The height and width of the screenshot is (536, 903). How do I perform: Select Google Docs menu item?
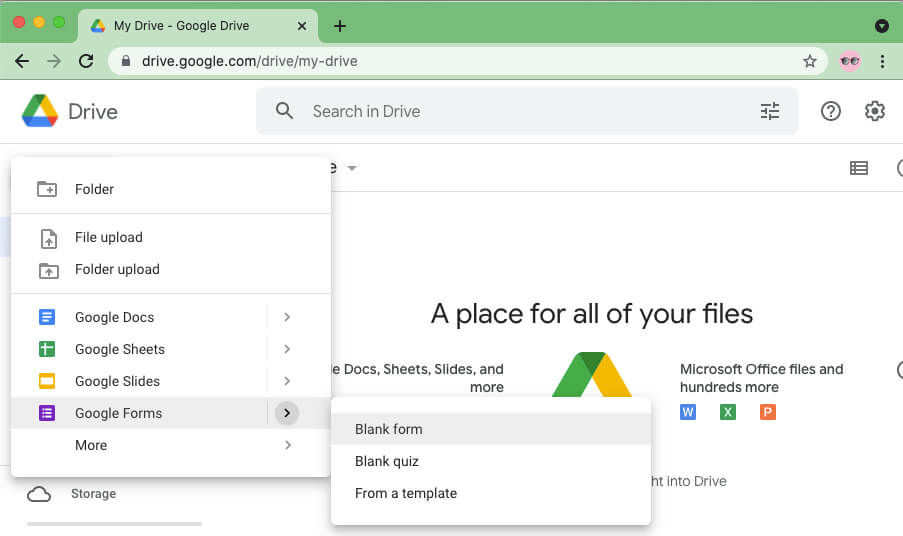click(170, 317)
